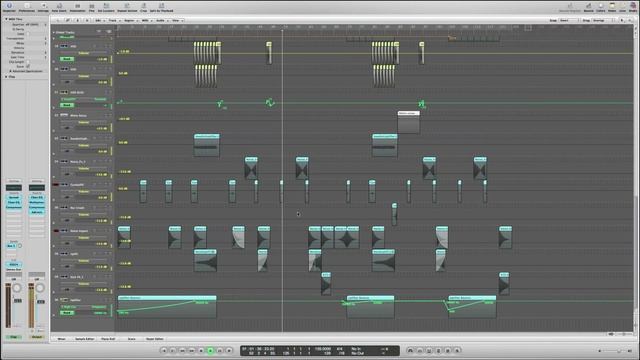Open the Notes toolbar icon
The height and width of the screenshot is (360, 640).
pyautogui.click(x=612, y=7)
